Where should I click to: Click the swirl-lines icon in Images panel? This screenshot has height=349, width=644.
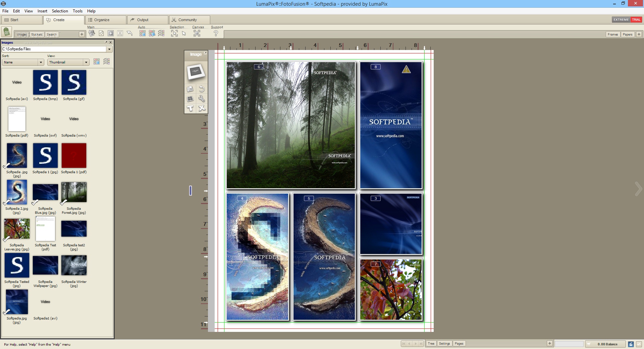click(107, 61)
